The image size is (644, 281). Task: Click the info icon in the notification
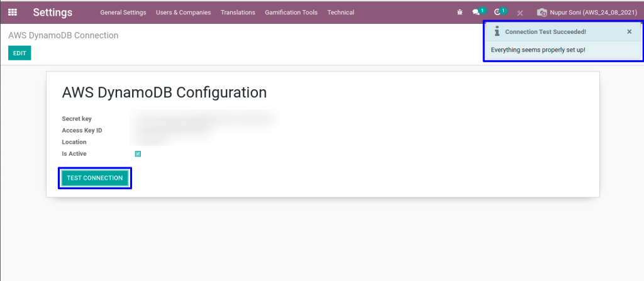click(x=497, y=31)
